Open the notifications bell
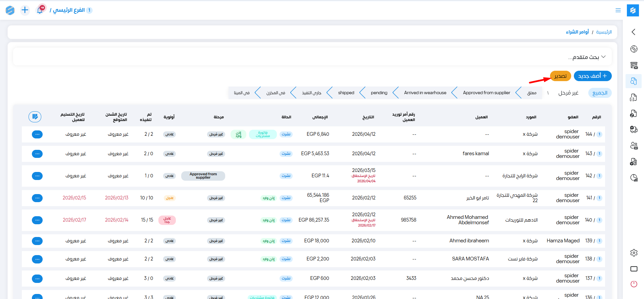The image size is (644, 299). (x=40, y=10)
